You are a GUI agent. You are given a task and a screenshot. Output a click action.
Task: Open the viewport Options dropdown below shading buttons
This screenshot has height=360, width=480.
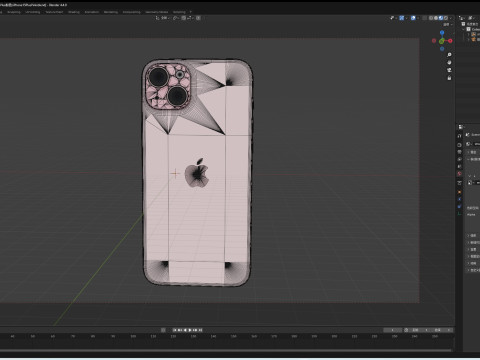[x=447, y=25]
